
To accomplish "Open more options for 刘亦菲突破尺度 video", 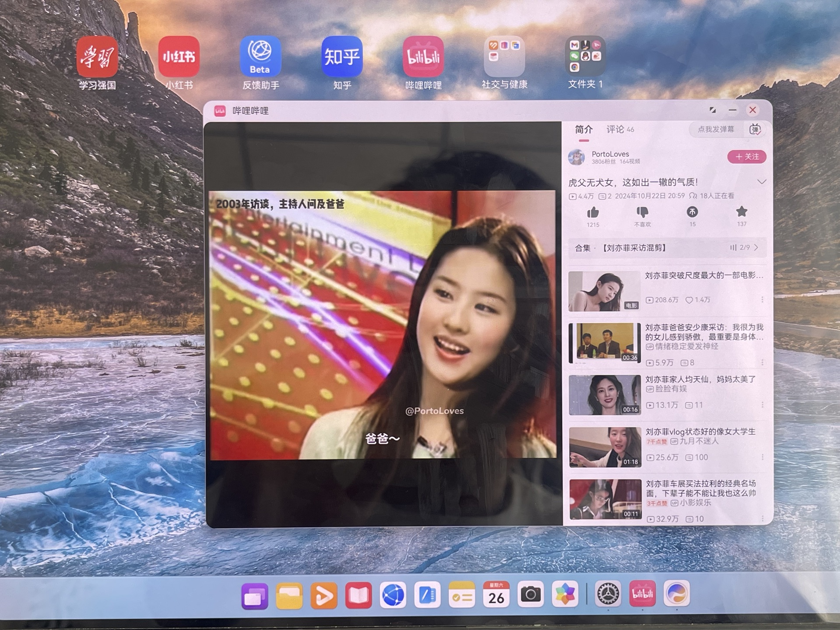I will tap(762, 299).
